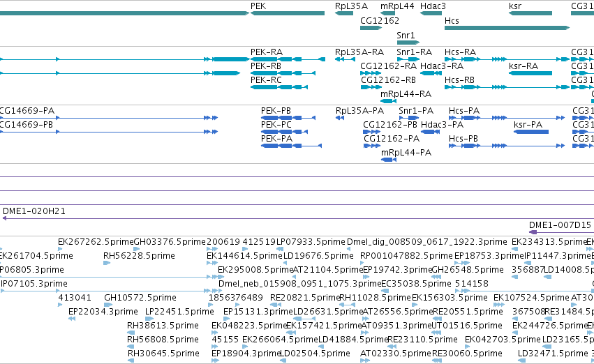Select EST label RE30060.5prime
The image size is (594, 364).
(467, 354)
